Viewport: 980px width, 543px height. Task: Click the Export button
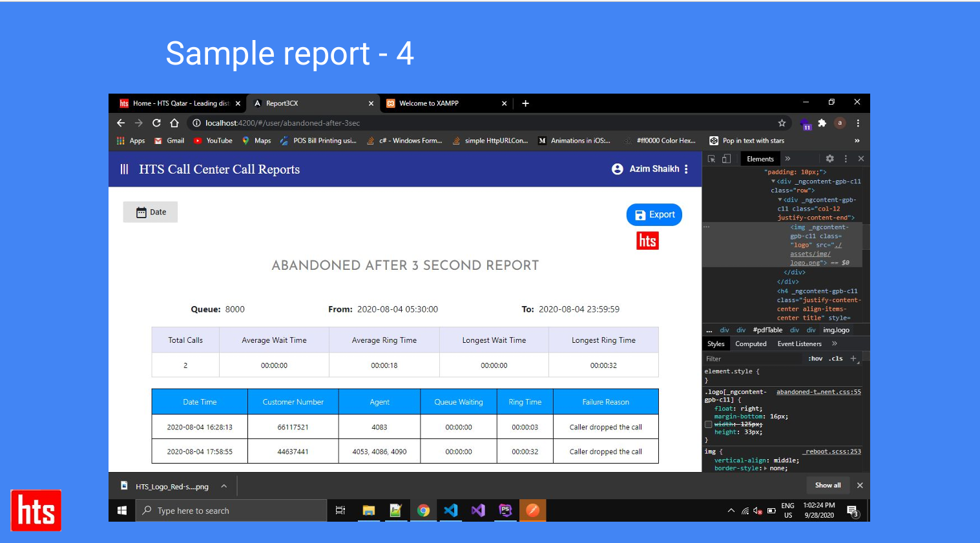tap(654, 215)
